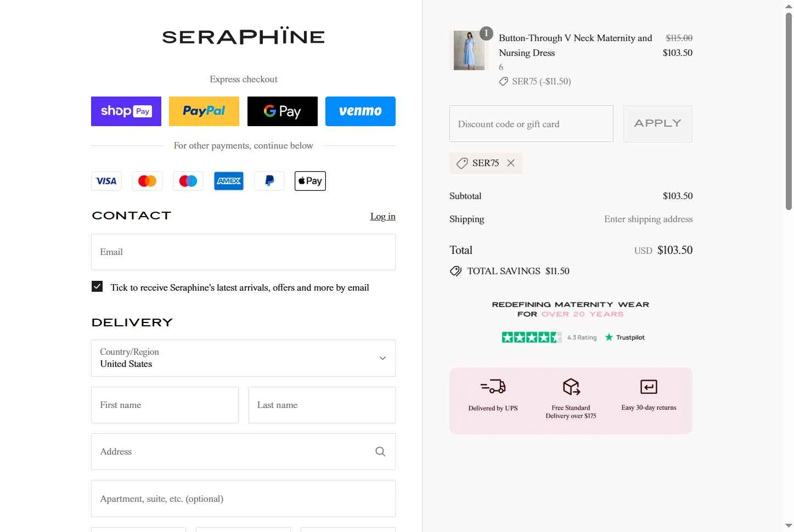Click the Maestro card icon
794x532 pixels.
click(x=188, y=181)
